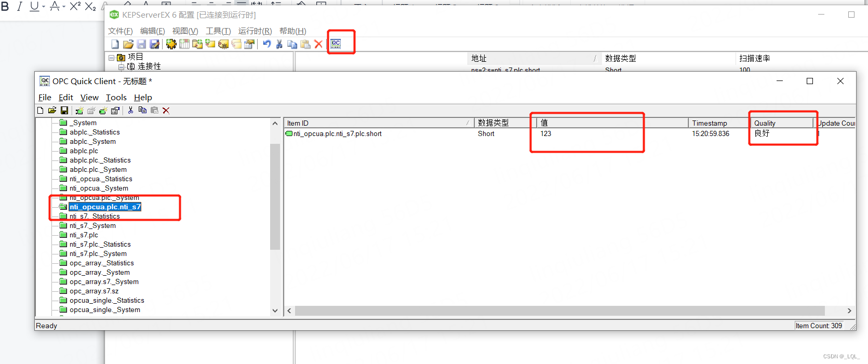Select opcua_single._Statistics in the tree
The image size is (868, 364).
point(107,301)
